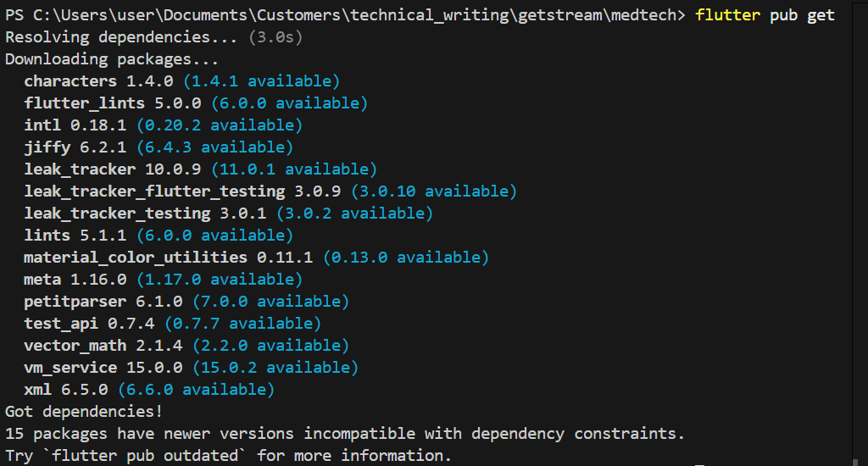Click the 'characters' package name

point(70,81)
